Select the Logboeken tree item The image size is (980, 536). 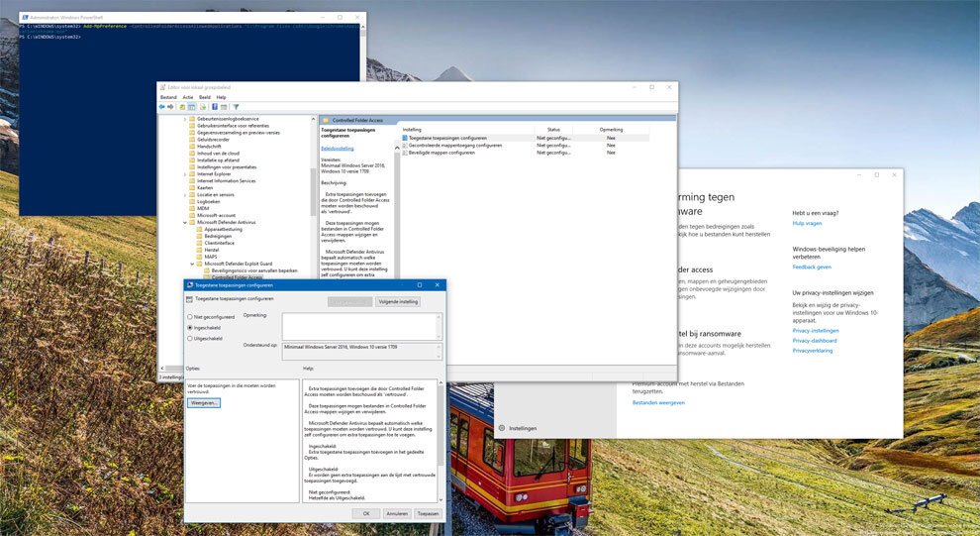208,201
